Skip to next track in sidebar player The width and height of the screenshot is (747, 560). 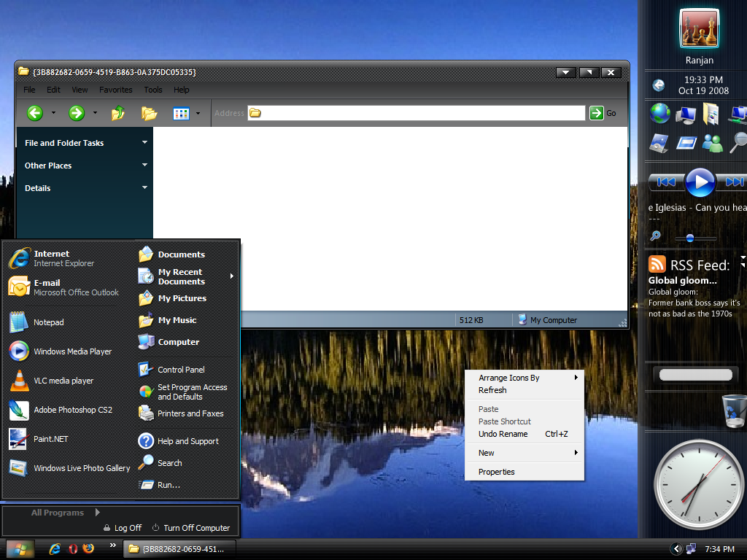[x=734, y=182]
